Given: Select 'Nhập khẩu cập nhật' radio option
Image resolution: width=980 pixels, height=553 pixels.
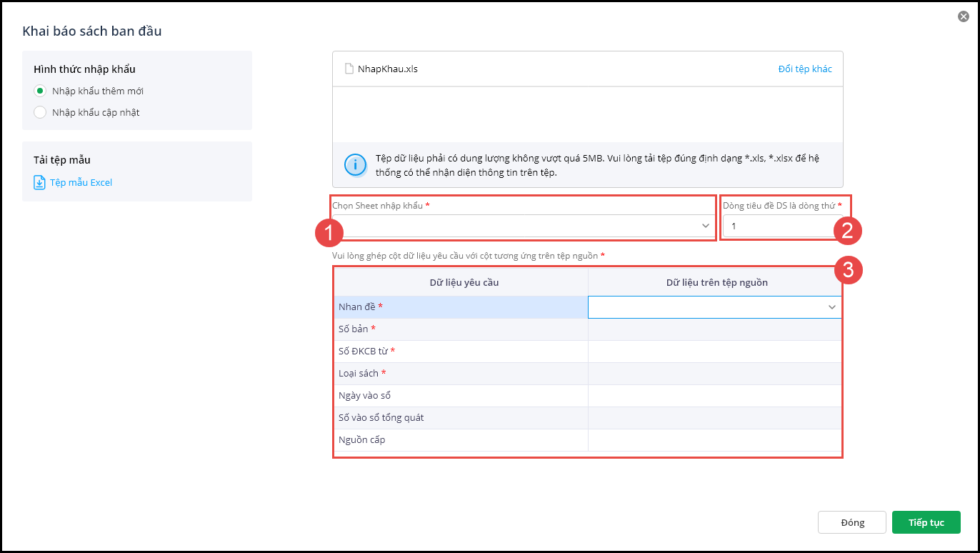Looking at the screenshot, I should click(41, 112).
